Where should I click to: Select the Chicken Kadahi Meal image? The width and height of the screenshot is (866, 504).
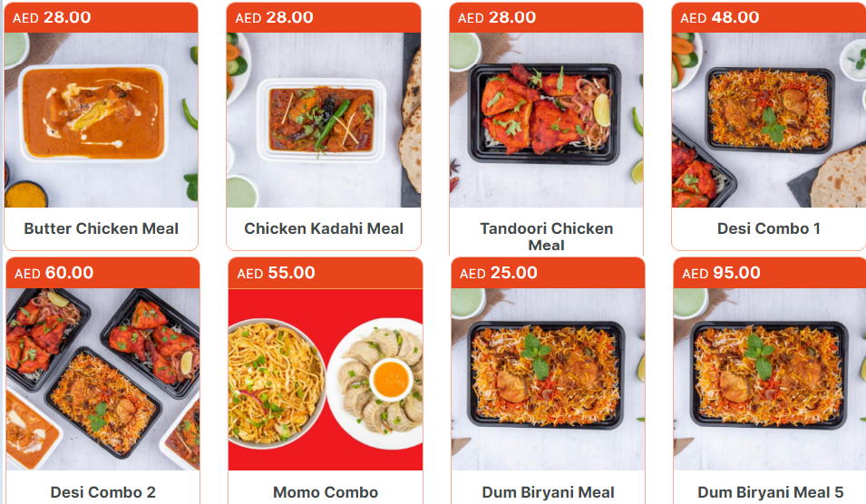click(324, 120)
